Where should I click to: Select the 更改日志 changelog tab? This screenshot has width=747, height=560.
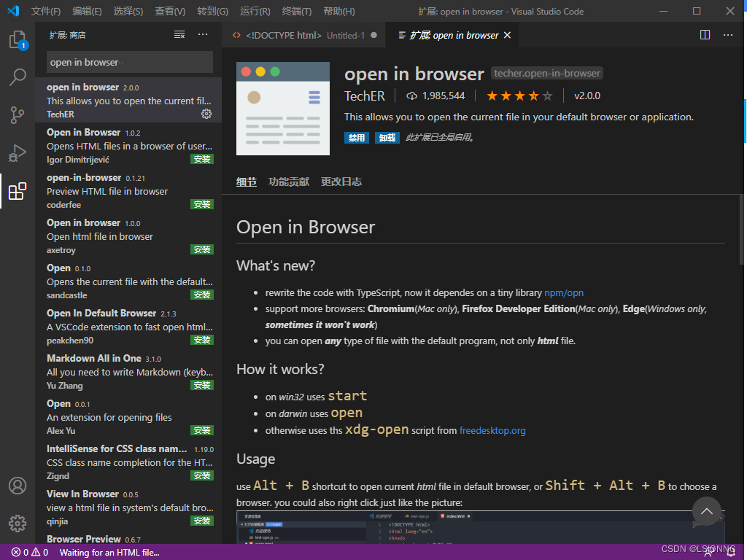(341, 182)
